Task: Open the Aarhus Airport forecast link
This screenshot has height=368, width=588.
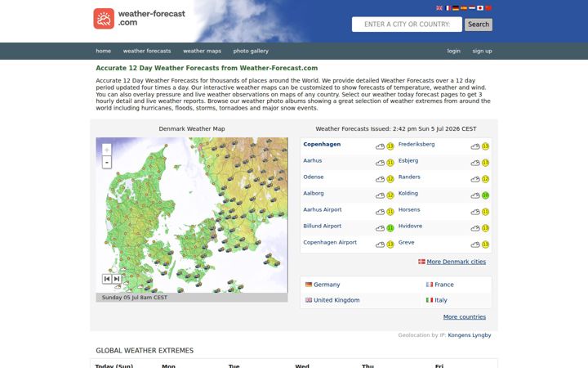Action: click(323, 209)
